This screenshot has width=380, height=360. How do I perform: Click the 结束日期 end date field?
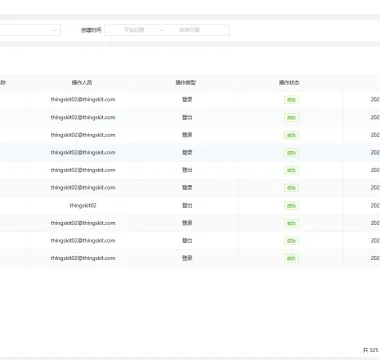click(x=189, y=30)
